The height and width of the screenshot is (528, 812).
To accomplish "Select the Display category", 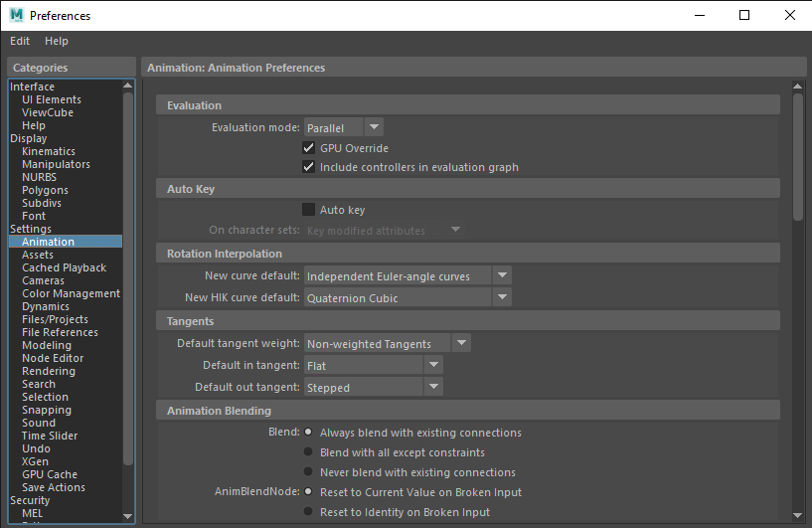I will coord(29,138).
